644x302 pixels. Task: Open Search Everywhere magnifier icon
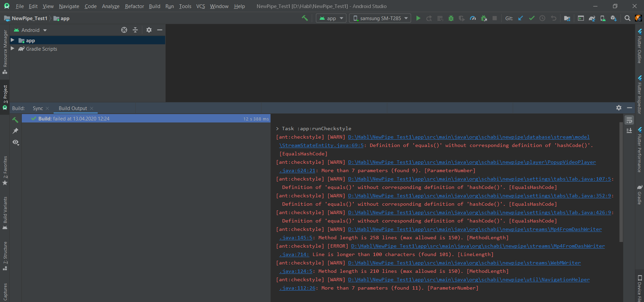[x=627, y=18]
